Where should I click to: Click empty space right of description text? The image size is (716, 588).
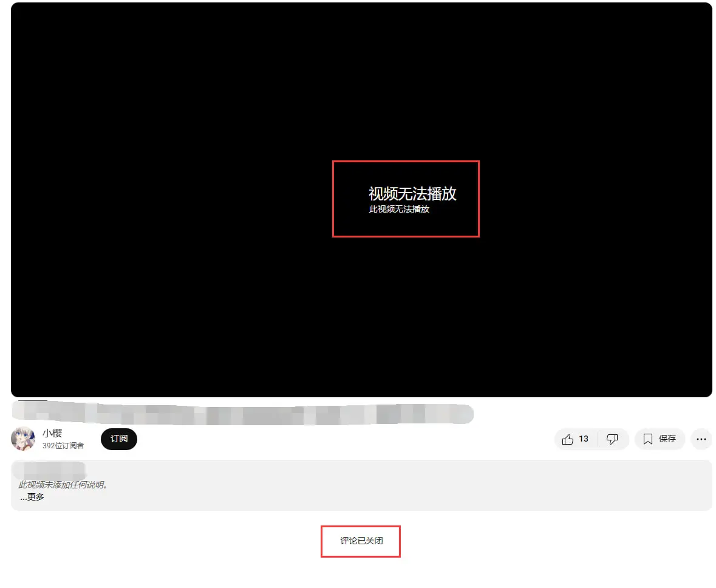pyautogui.click(x=425, y=486)
